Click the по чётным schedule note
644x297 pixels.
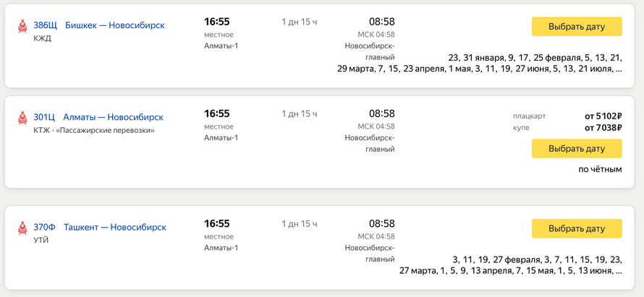[600, 169]
